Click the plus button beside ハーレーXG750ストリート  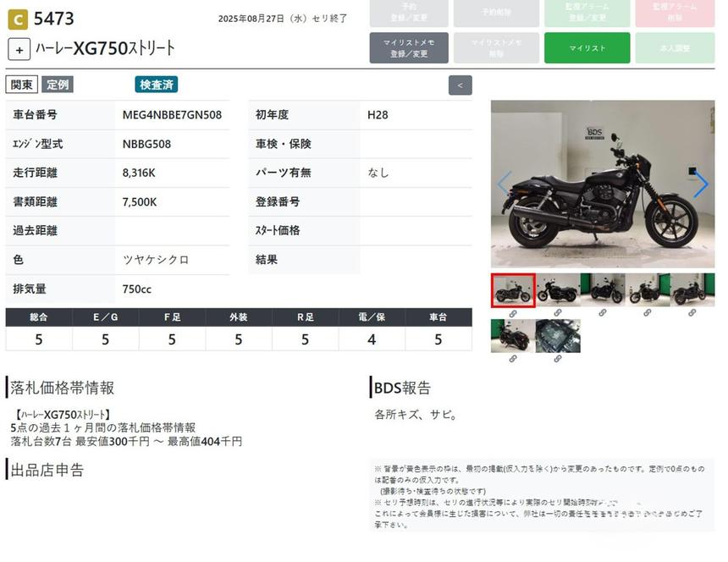[x=19, y=49]
